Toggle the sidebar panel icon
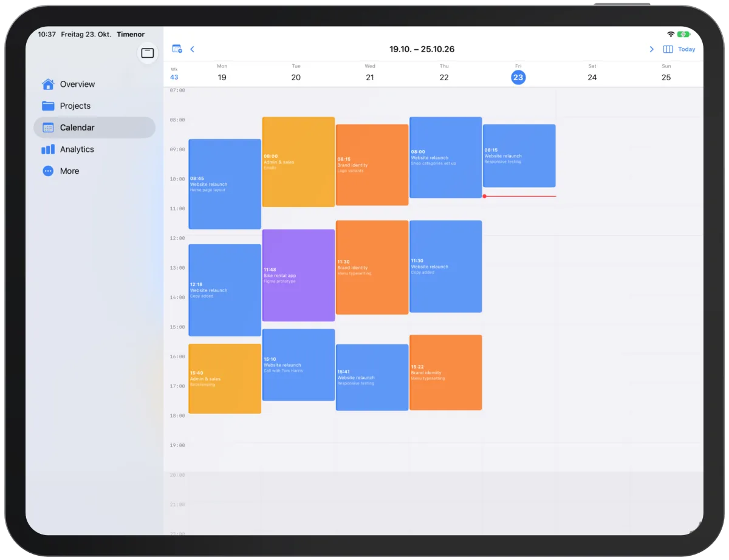Screen dimensions: 729x560 (x=147, y=53)
